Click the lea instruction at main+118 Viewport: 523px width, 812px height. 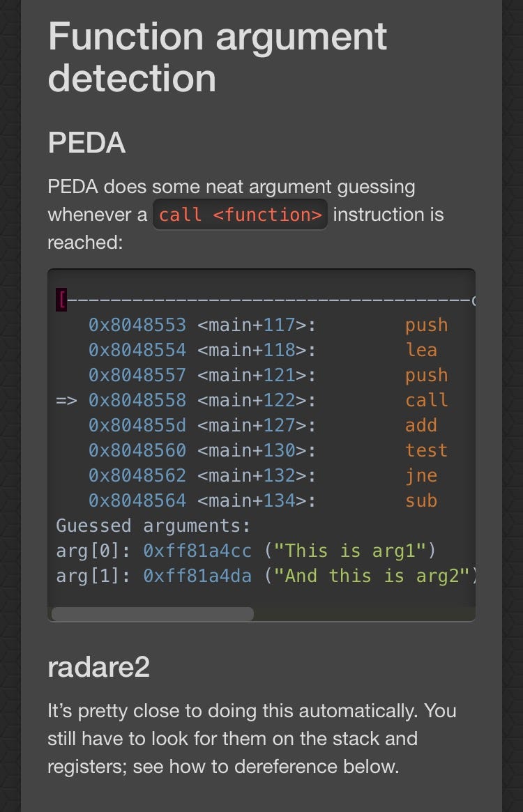tap(421, 350)
